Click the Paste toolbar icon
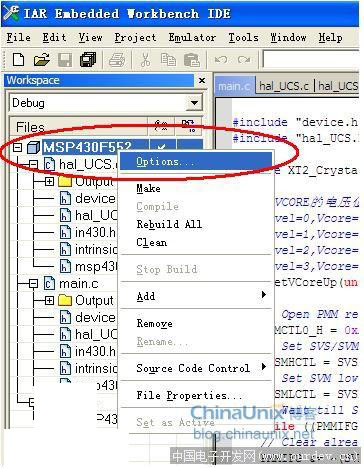 (x=192, y=60)
